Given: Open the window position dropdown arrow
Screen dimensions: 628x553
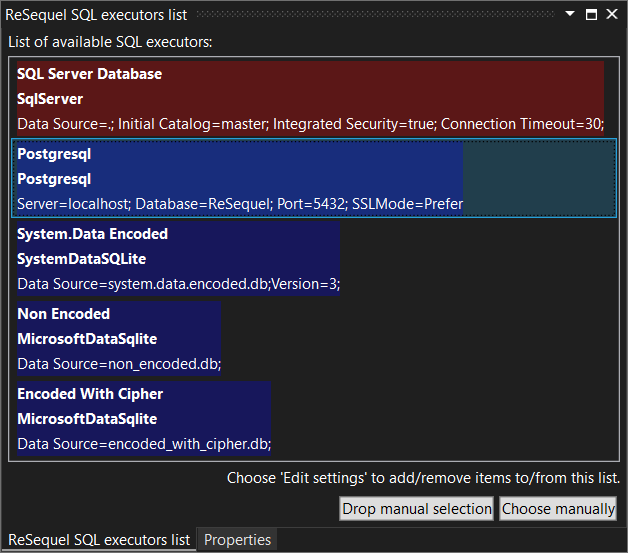Looking at the screenshot, I should 570,14.
